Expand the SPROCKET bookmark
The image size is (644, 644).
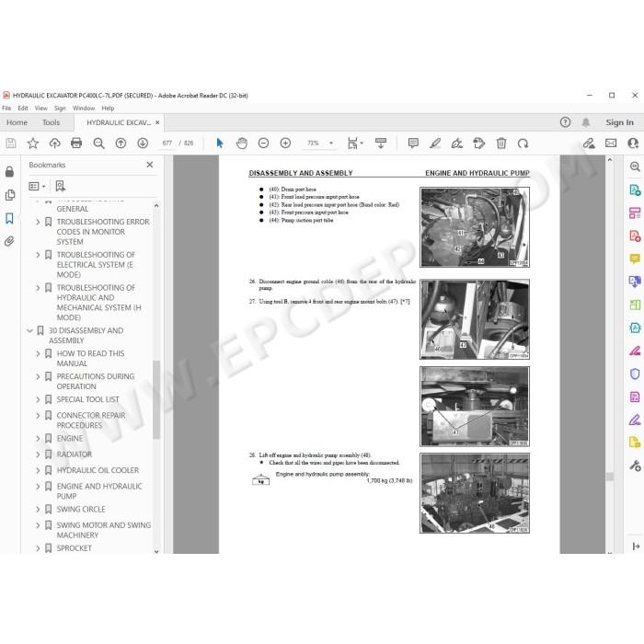pos(38,548)
